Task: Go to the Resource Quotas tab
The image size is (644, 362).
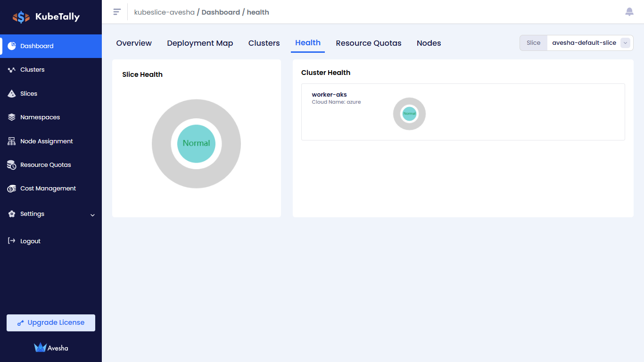Action: 369,43
